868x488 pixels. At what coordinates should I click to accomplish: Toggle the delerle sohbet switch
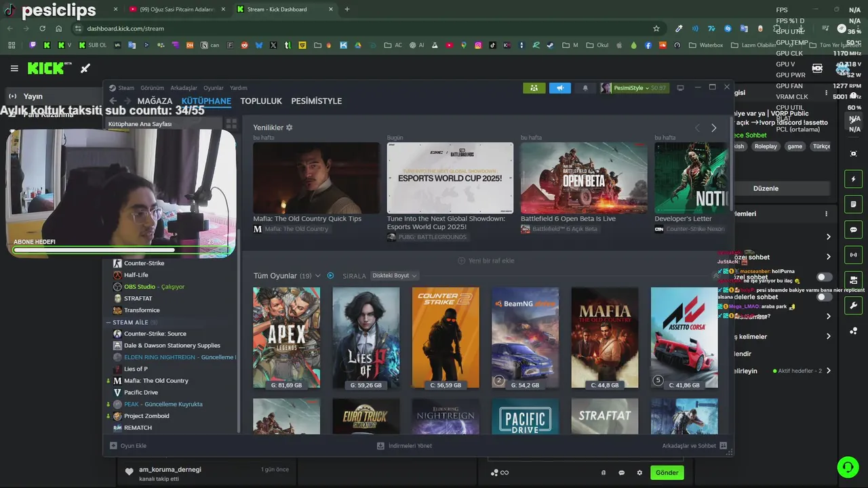click(x=824, y=297)
